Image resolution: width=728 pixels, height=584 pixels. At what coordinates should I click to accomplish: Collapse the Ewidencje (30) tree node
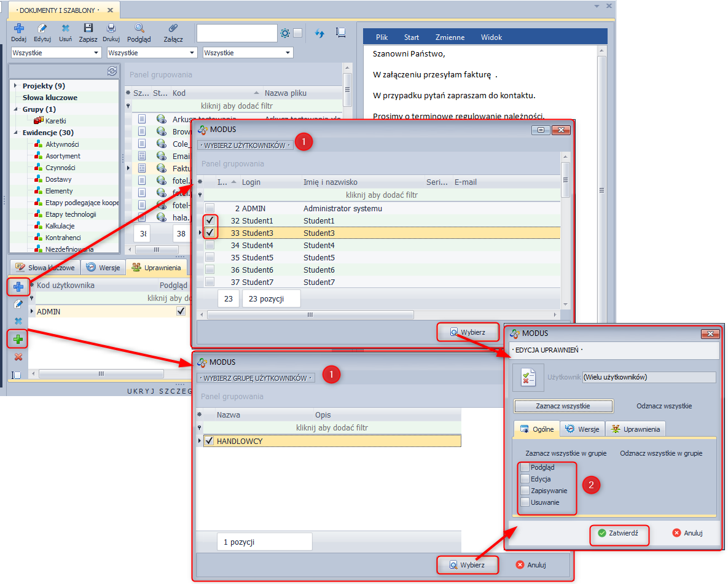point(16,132)
